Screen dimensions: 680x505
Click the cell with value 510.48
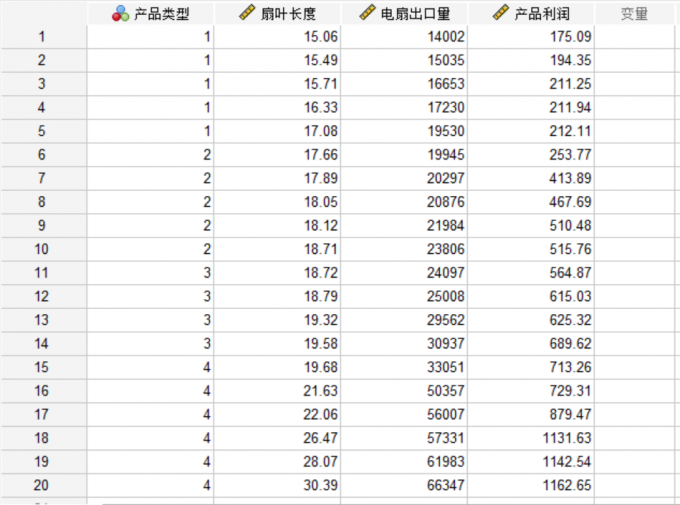[x=531, y=226]
